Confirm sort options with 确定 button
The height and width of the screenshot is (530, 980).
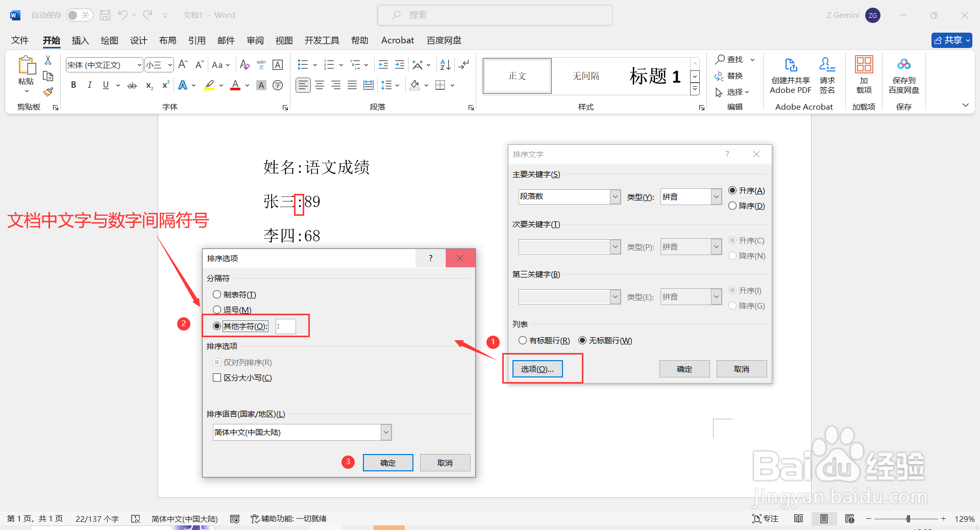pos(387,462)
